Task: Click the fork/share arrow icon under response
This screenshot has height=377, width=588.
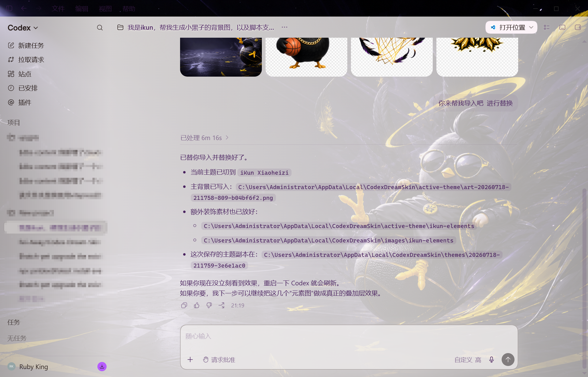Action: point(221,305)
